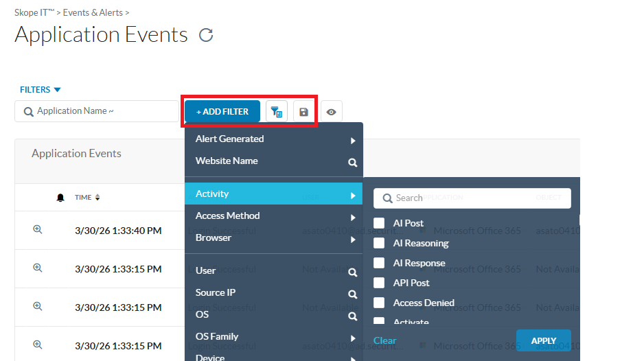Click the Website Name search icon
Viewport: 644px width, 361px height.
tap(352, 163)
